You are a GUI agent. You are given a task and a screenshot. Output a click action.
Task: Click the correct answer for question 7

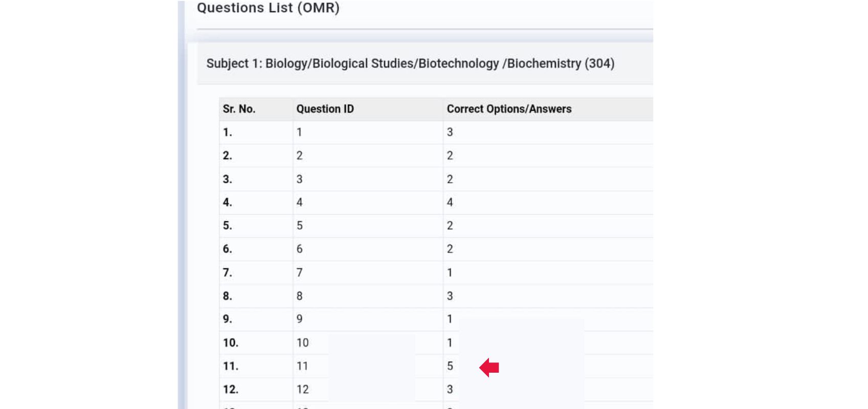click(450, 272)
